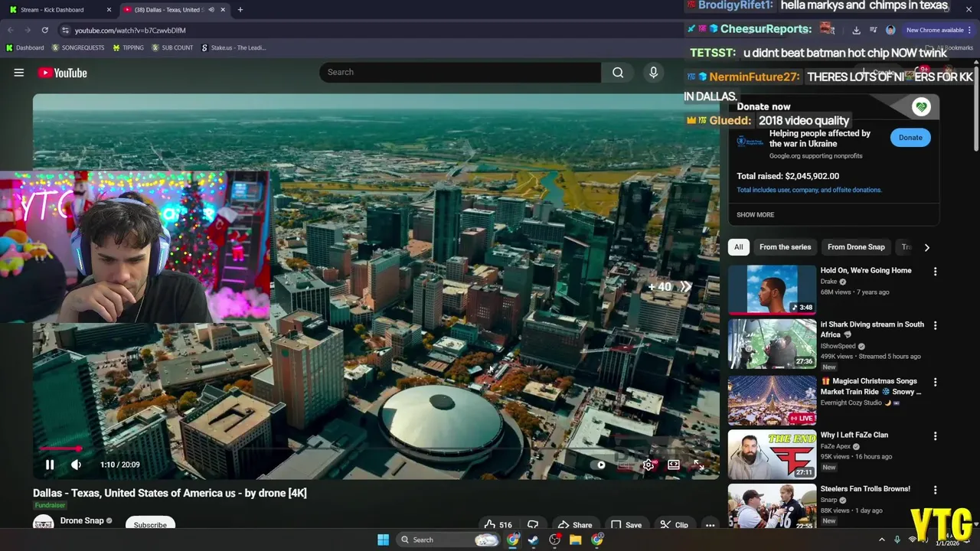The image size is (980, 551).
Task: Open Steam from the taskbar
Action: click(534, 540)
